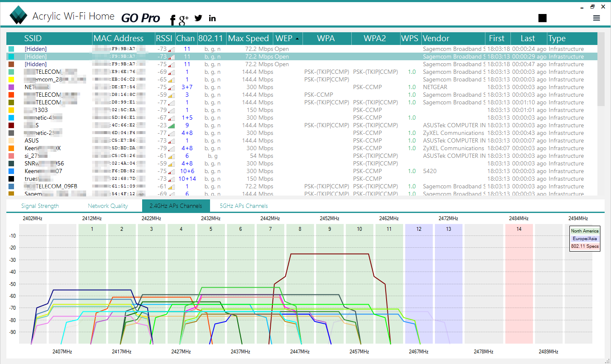Open the Facebook social icon
This screenshot has height=364, width=611.
[x=172, y=20]
